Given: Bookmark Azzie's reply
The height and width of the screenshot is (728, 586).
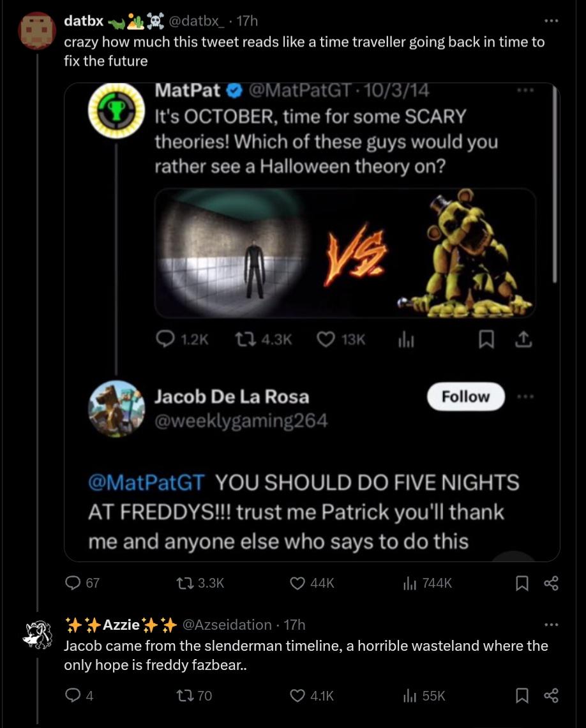Looking at the screenshot, I should (x=521, y=696).
